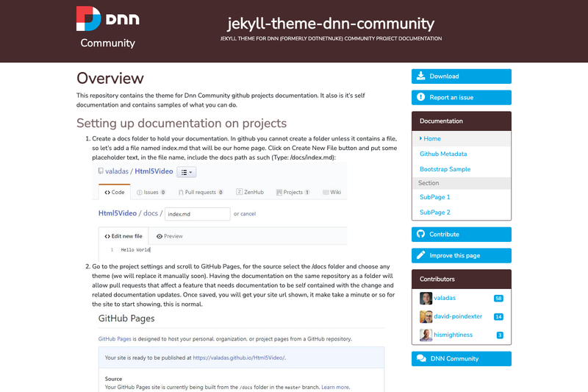Click the Section heading row
Image resolution: width=588 pixels, height=392 pixels.
point(462,183)
